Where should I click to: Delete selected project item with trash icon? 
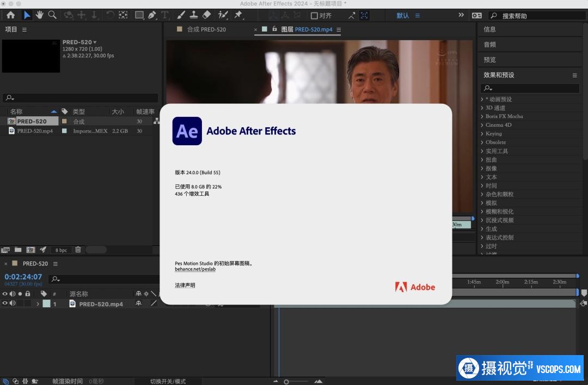pos(78,250)
